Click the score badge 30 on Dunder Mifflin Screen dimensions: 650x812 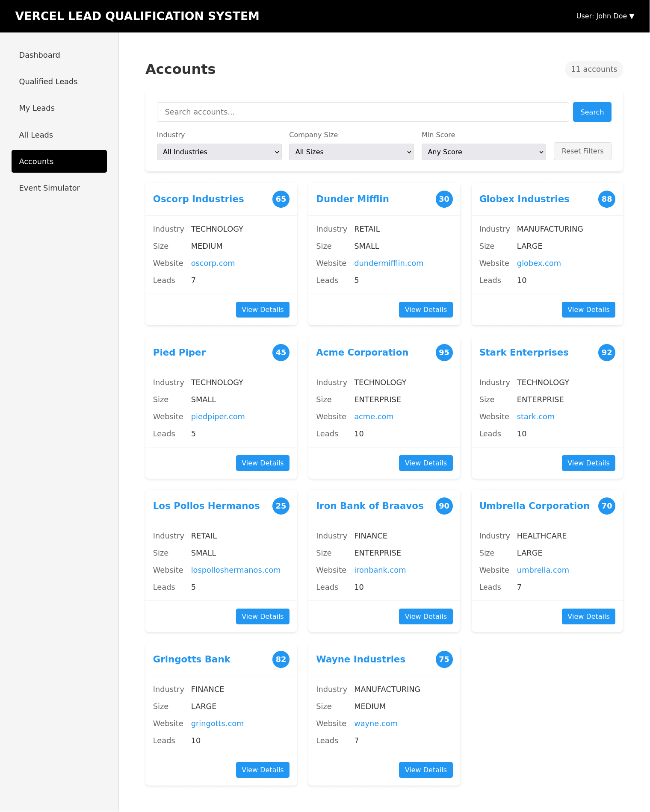[x=444, y=199]
